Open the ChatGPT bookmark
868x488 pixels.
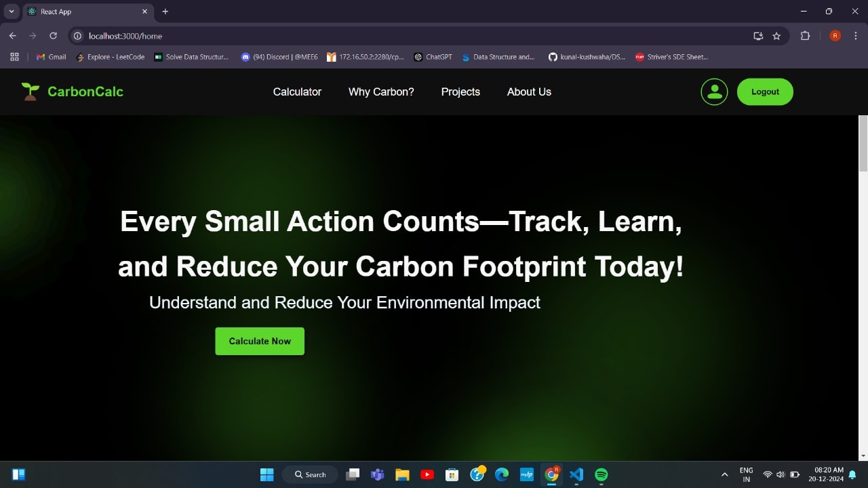point(433,57)
